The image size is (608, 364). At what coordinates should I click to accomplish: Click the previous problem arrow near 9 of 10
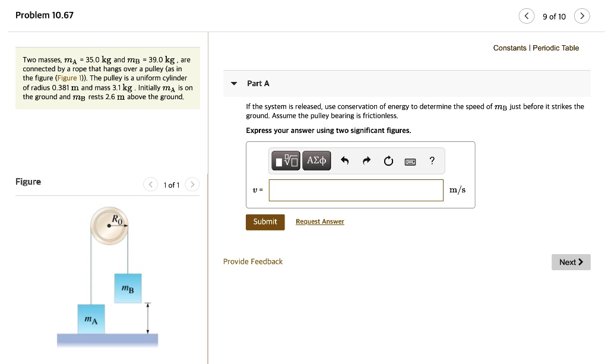pos(526,16)
